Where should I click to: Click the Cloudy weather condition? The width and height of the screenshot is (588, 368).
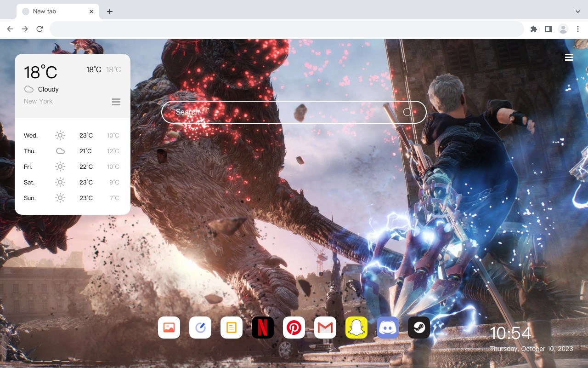[x=48, y=89]
